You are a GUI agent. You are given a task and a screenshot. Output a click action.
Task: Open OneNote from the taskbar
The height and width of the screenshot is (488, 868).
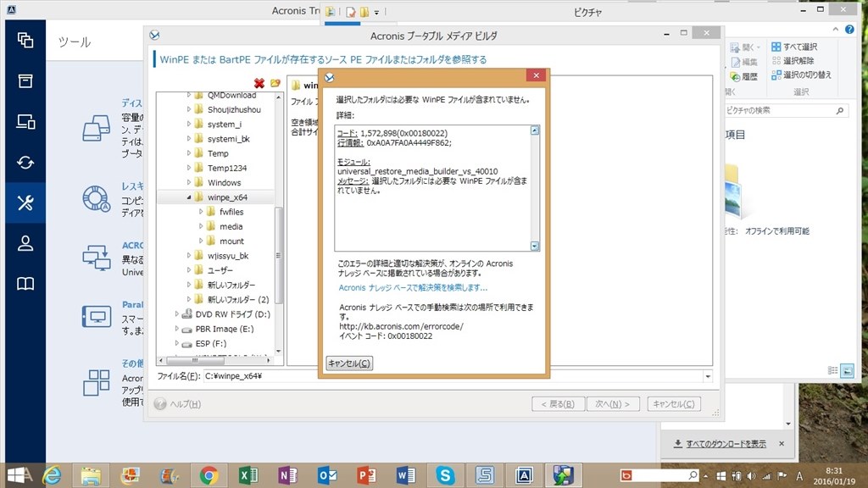coord(287,475)
